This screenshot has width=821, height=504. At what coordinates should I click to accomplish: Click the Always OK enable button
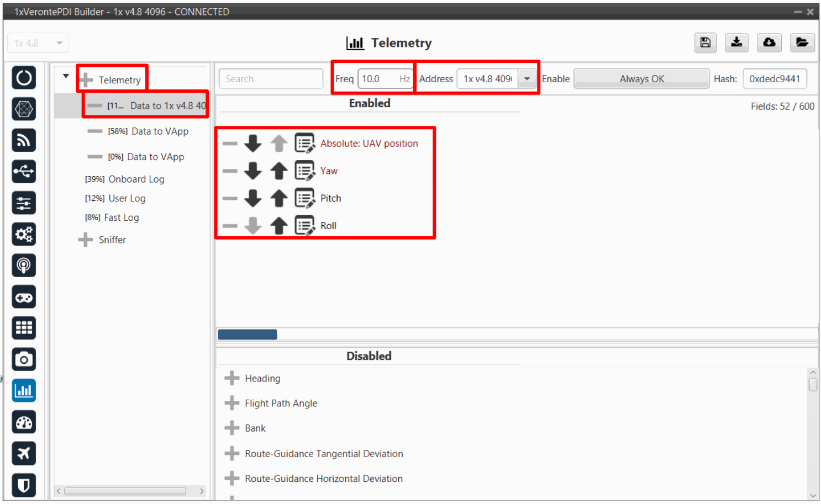click(x=641, y=79)
